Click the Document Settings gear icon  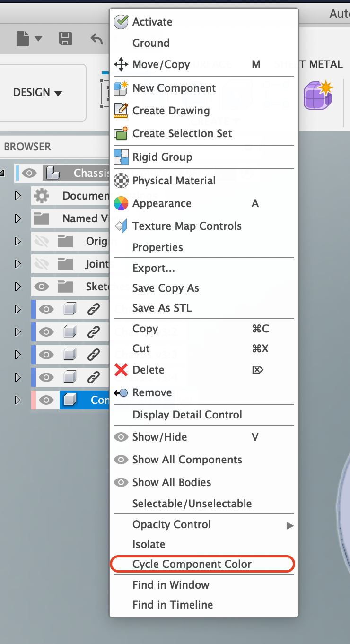pos(42,196)
